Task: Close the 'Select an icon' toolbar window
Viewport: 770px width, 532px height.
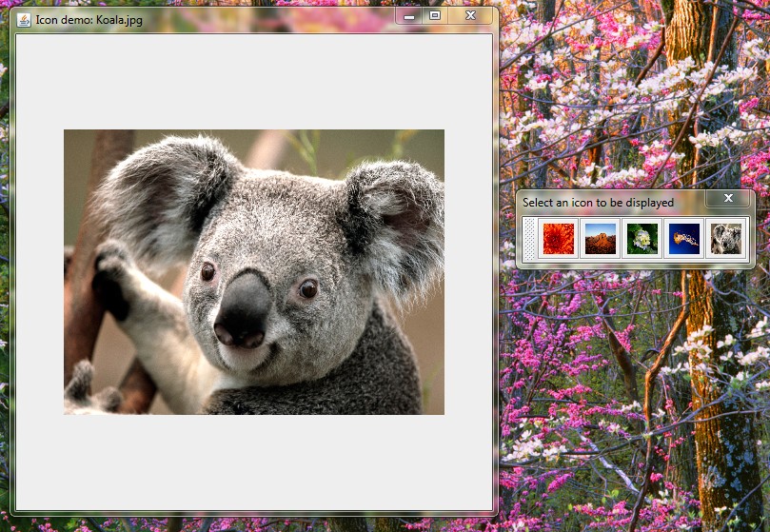Action: click(x=728, y=198)
